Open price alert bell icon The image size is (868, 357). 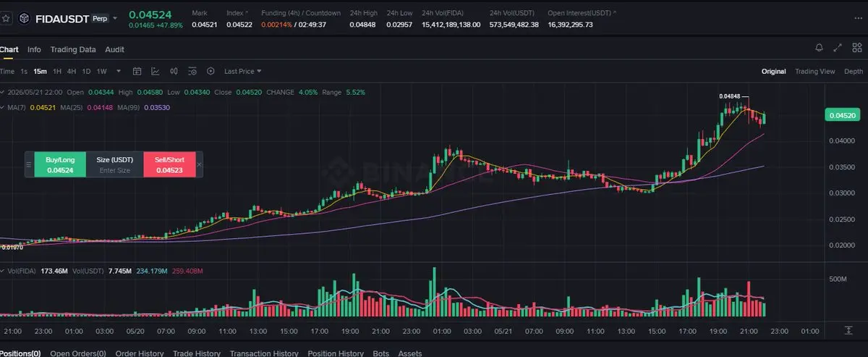820,48
